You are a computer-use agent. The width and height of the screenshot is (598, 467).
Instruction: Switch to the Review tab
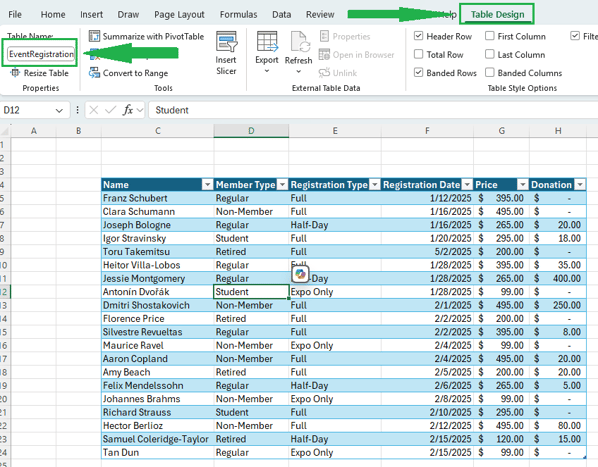[320, 14]
